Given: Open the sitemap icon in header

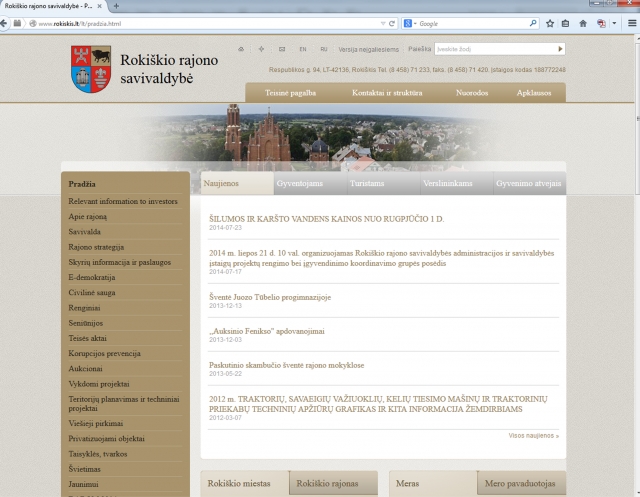Looking at the screenshot, I should tap(261, 49).
